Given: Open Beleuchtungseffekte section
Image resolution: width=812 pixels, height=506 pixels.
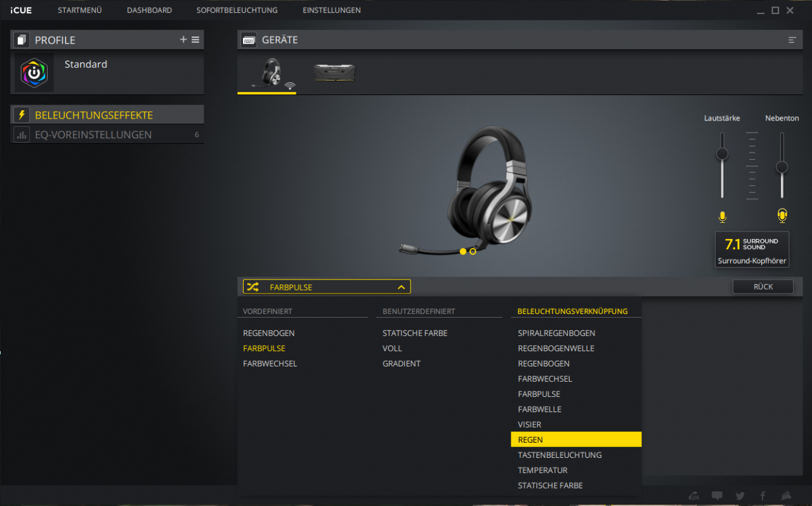Looking at the screenshot, I should pyautogui.click(x=107, y=115).
